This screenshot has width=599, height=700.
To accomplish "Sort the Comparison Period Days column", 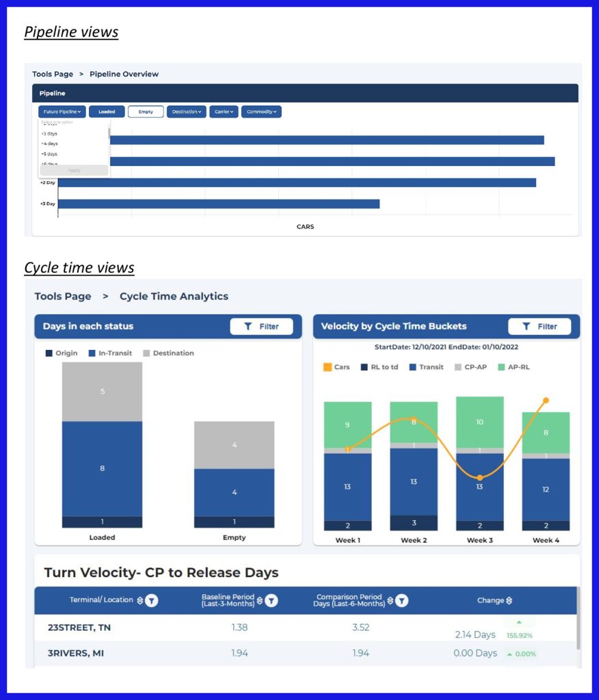I will [x=390, y=600].
